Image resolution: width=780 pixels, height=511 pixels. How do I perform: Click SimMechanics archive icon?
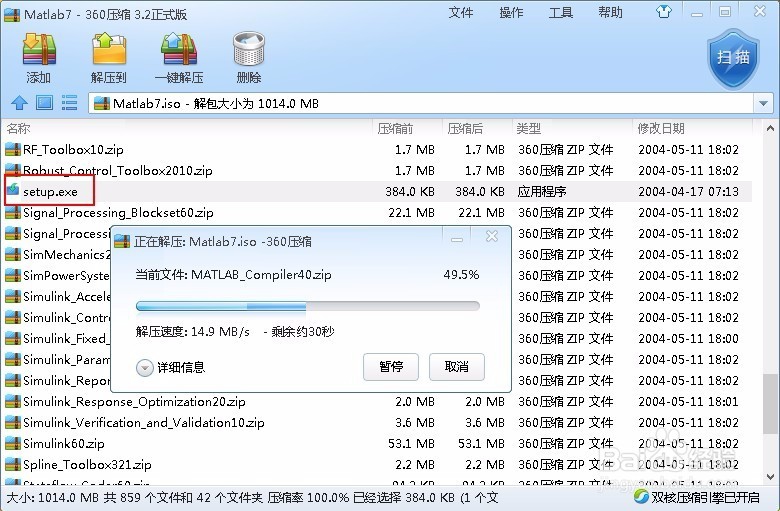point(13,254)
